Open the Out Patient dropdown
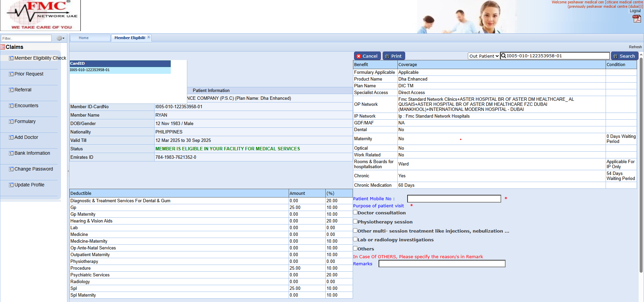This screenshot has height=302, width=644. (x=483, y=56)
